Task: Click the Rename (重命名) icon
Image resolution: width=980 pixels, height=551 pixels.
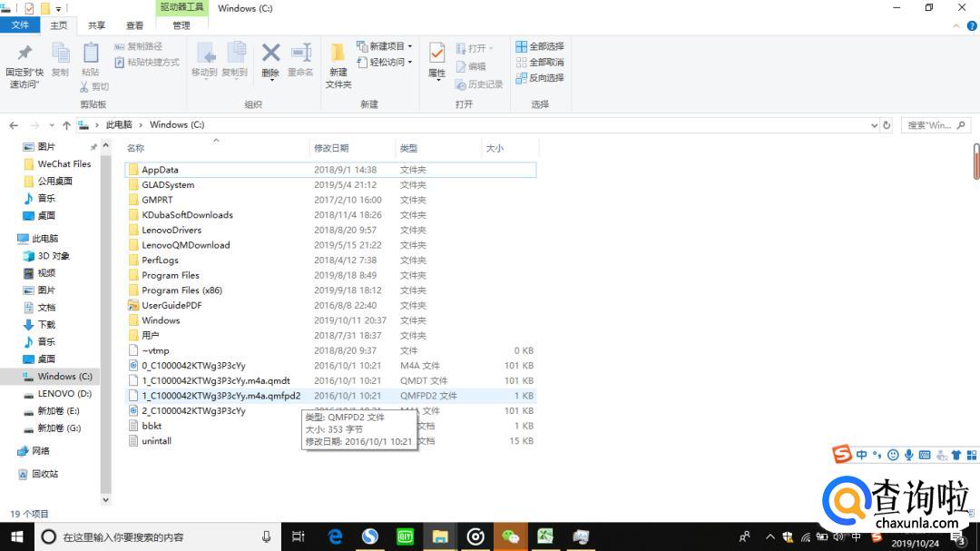Action: coord(300,60)
